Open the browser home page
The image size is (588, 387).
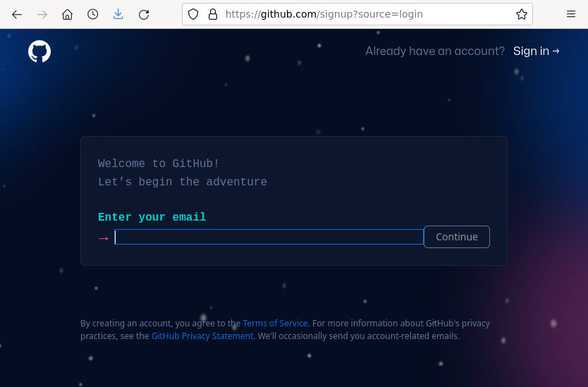68,14
